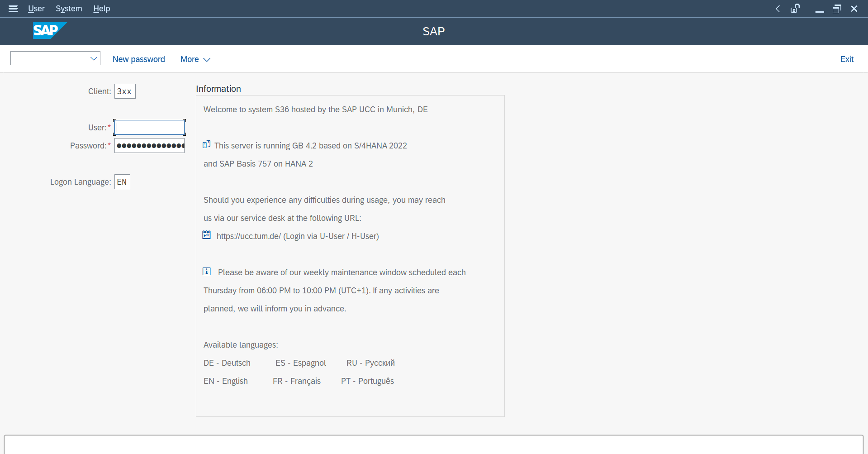
Task: Open the Help menu
Action: click(102, 9)
